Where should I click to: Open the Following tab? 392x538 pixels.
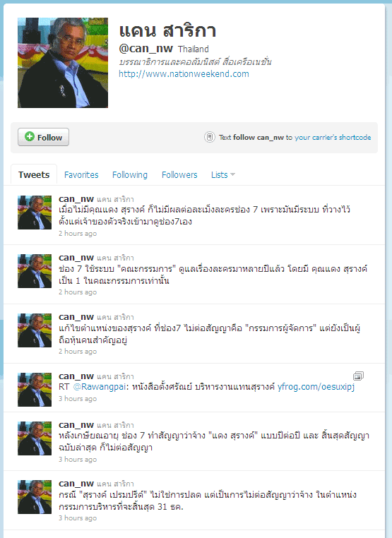coord(130,174)
